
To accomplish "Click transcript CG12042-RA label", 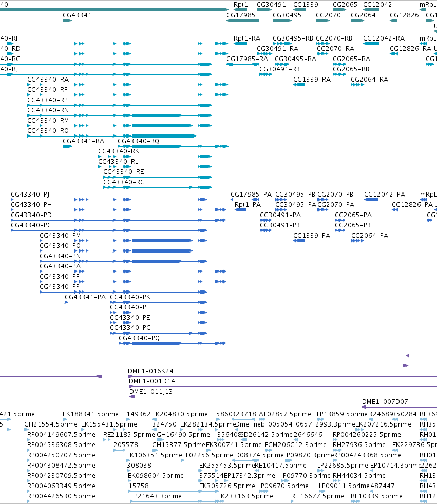I will [x=384, y=38].
